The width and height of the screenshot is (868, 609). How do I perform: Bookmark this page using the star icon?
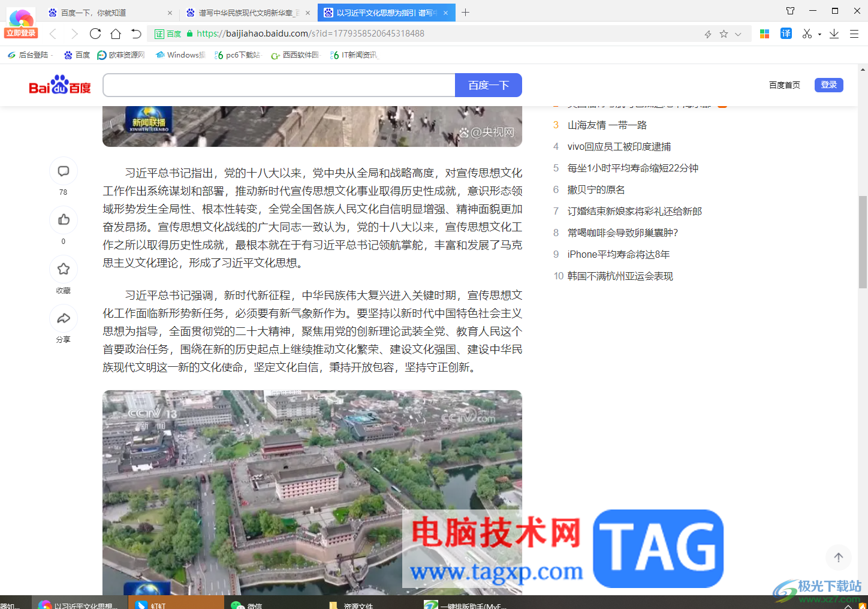click(x=724, y=34)
